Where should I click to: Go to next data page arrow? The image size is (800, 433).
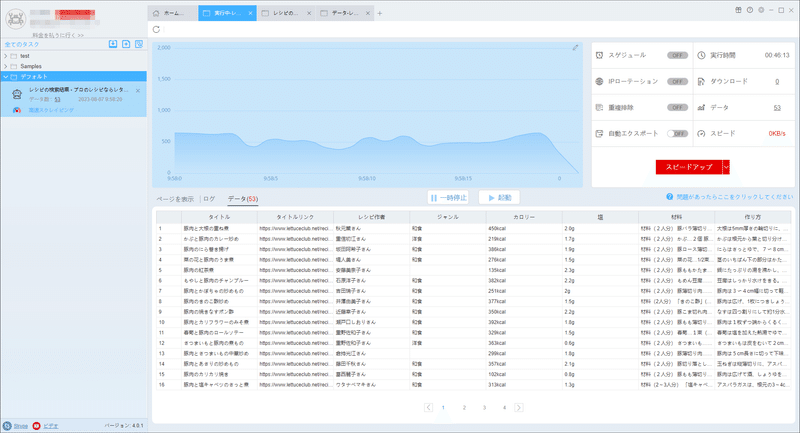(518, 407)
